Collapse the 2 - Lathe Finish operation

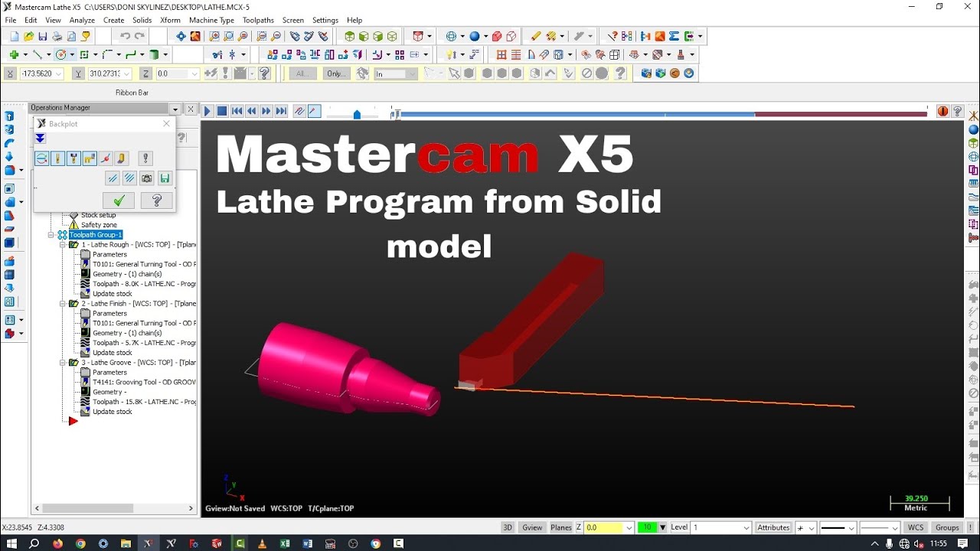click(x=63, y=304)
